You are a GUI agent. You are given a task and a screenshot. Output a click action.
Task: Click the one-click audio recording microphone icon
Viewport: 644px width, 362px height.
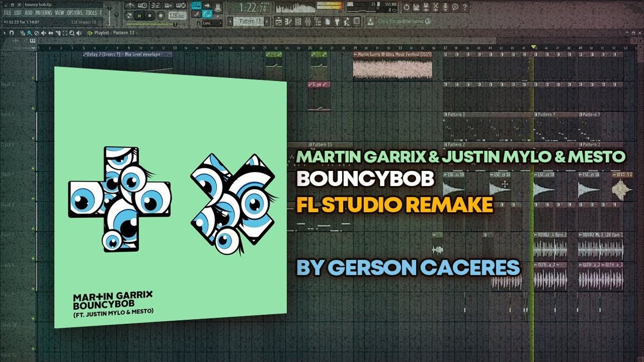pyautogui.click(x=445, y=7)
